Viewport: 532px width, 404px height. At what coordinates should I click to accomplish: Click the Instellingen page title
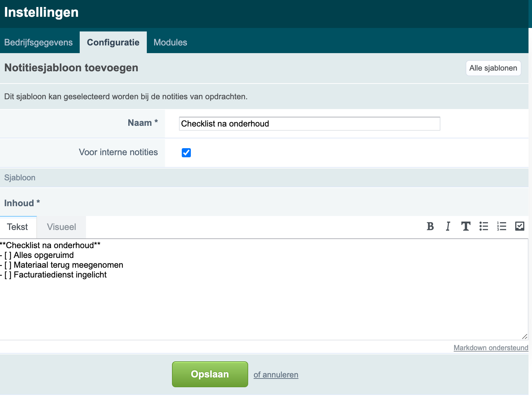coord(41,12)
